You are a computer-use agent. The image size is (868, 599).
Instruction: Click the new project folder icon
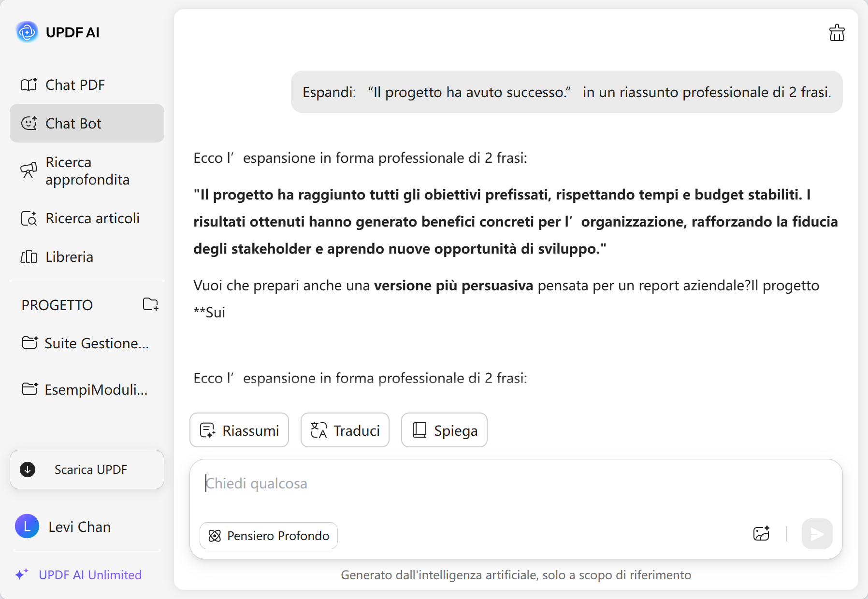point(150,304)
